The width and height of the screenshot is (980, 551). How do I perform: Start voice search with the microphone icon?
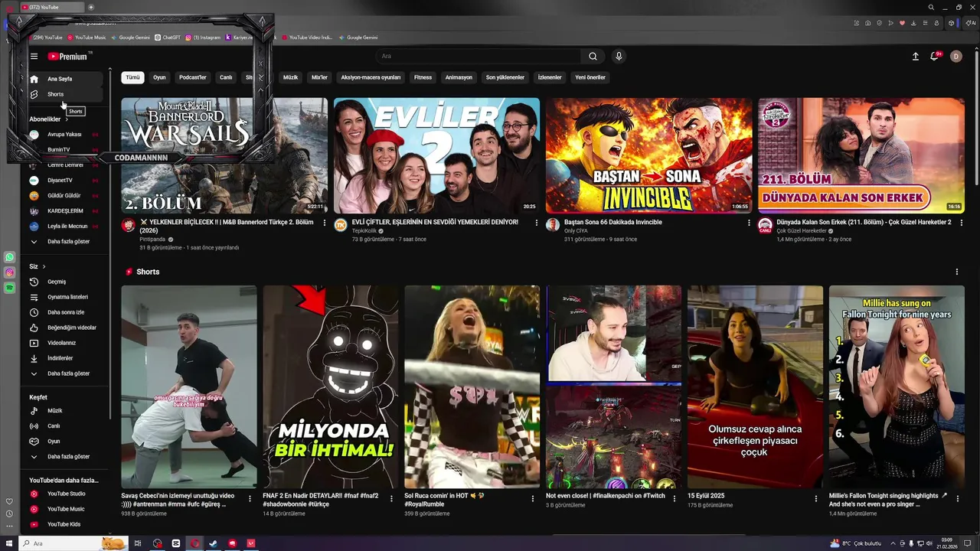tap(619, 56)
